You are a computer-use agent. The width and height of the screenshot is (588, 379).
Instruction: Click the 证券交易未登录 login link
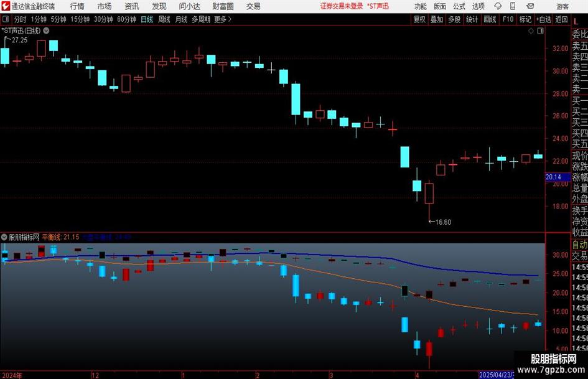click(x=342, y=6)
